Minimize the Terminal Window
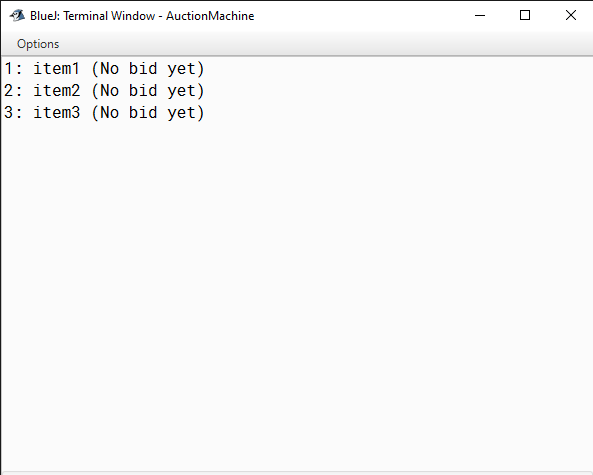This screenshot has height=475, width=593. pos(480,16)
